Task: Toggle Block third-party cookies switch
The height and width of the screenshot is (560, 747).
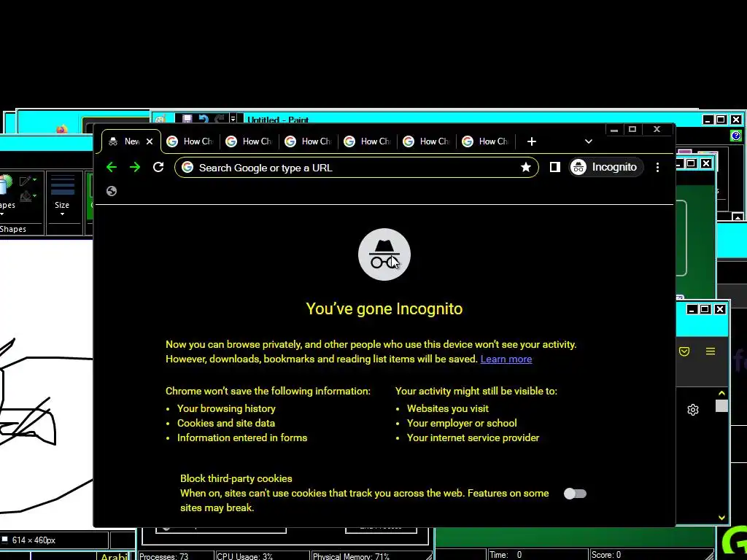Action: tap(575, 494)
